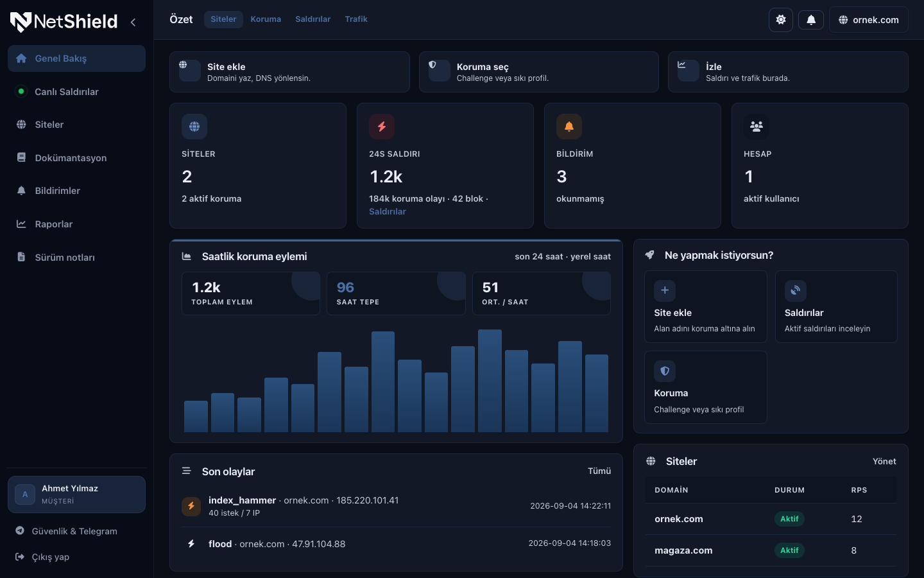Toggle the theme with the sun icon

(781, 20)
